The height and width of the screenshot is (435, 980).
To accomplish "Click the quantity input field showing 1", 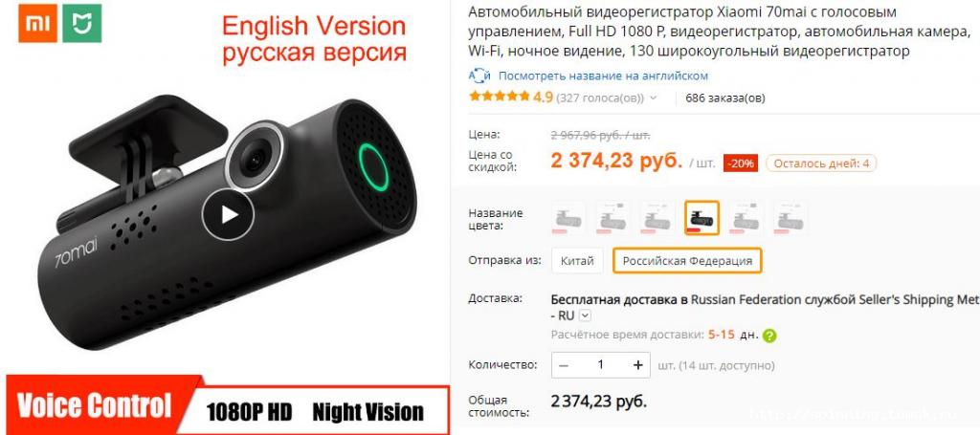I will (x=601, y=365).
